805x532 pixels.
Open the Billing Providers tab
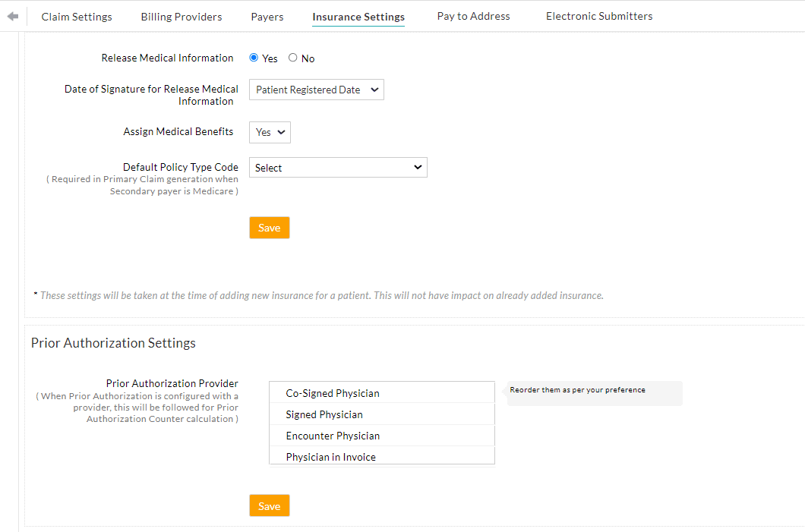coord(181,16)
